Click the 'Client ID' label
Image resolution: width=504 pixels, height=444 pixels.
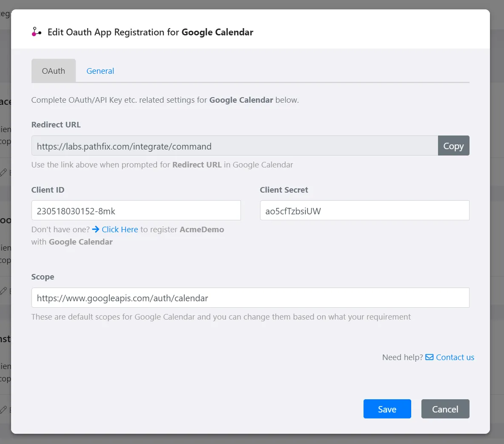pyautogui.click(x=48, y=190)
